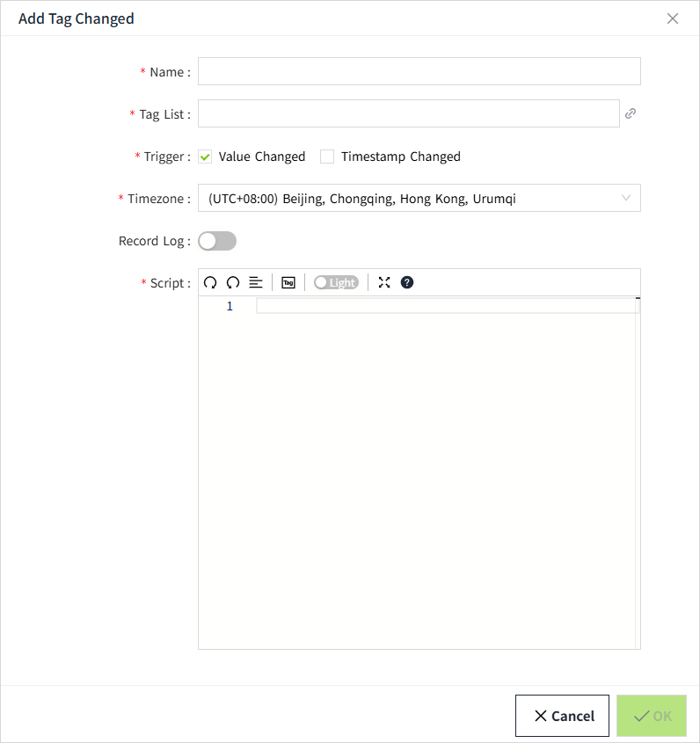The height and width of the screenshot is (743, 700).
Task: Click into the Tag List field
Action: (408, 113)
